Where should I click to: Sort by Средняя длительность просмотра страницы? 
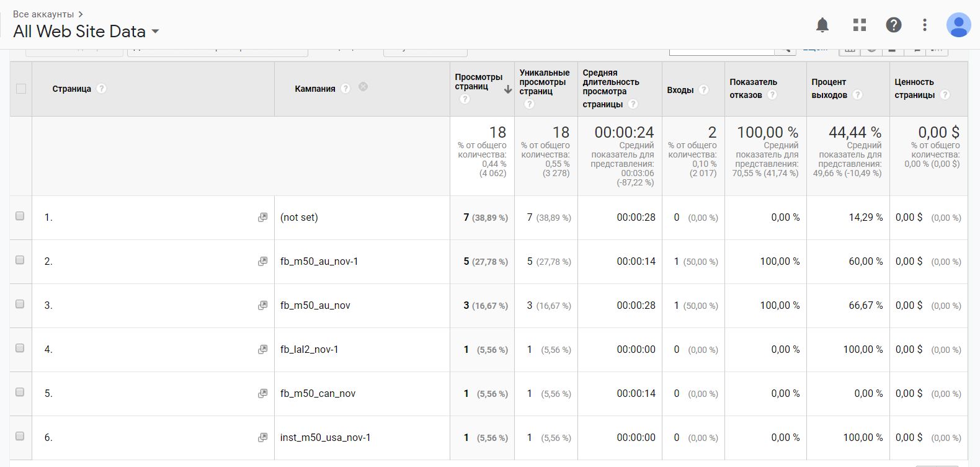[x=610, y=88]
